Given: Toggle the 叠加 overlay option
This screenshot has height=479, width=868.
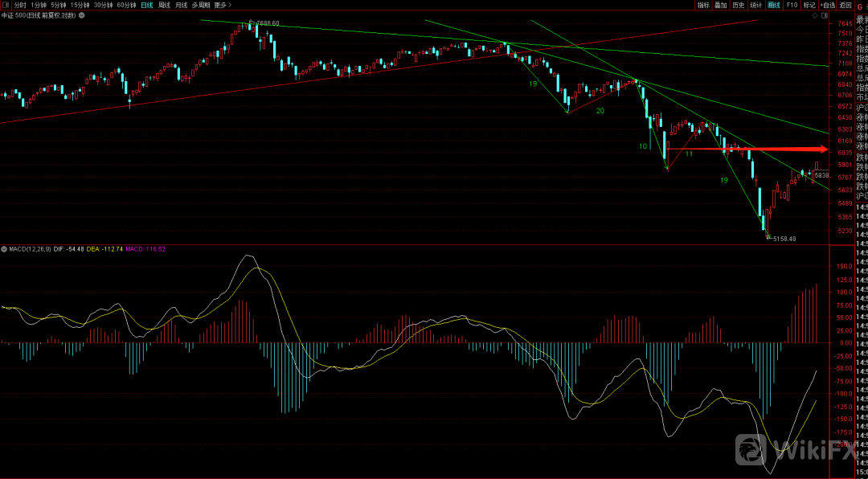Looking at the screenshot, I should [721, 5].
